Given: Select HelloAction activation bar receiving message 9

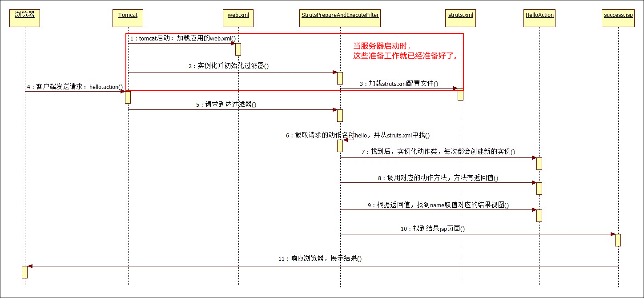Looking at the screenshot, I should click(x=539, y=216).
